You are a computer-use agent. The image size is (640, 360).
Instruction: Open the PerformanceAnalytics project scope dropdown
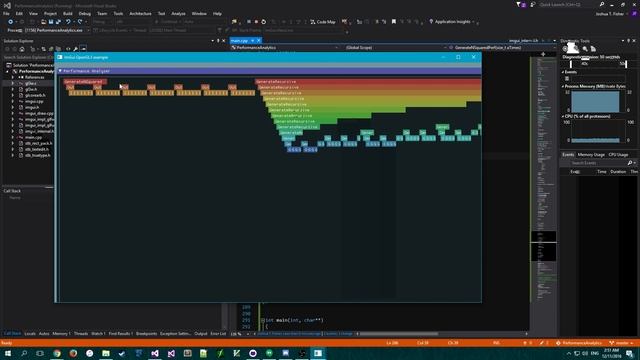pyautogui.click(x=285, y=48)
